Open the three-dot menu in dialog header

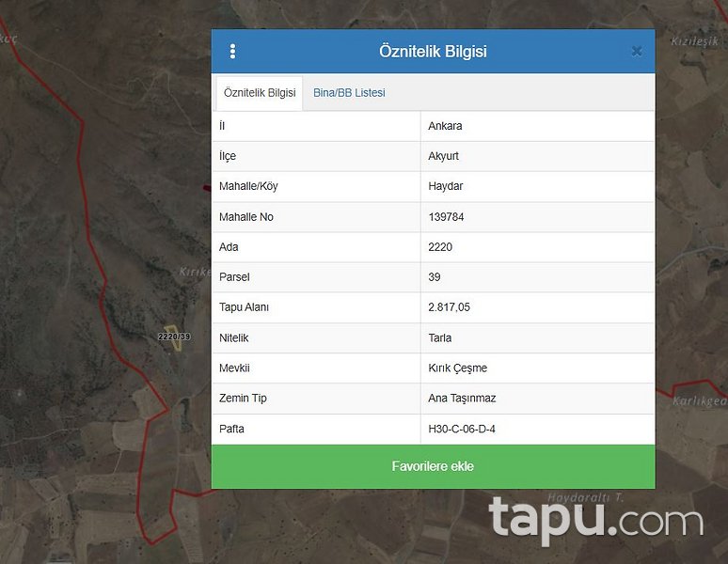(x=232, y=52)
